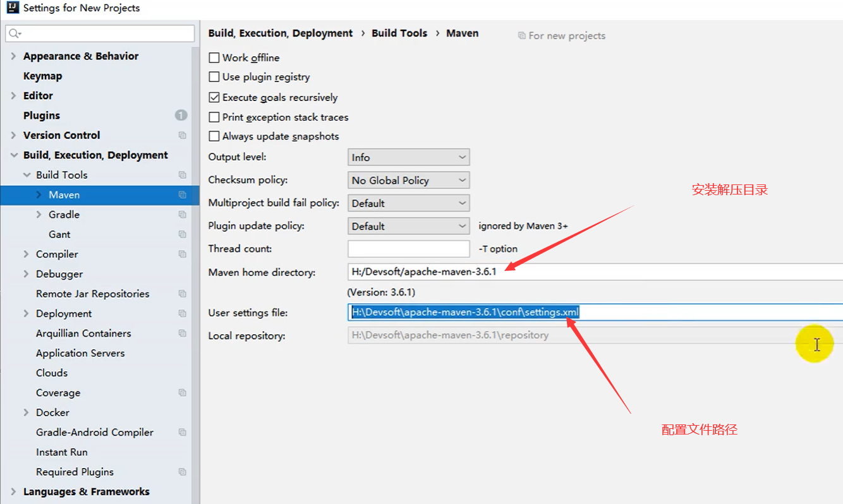Open the Plugins settings page

pos(42,116)
